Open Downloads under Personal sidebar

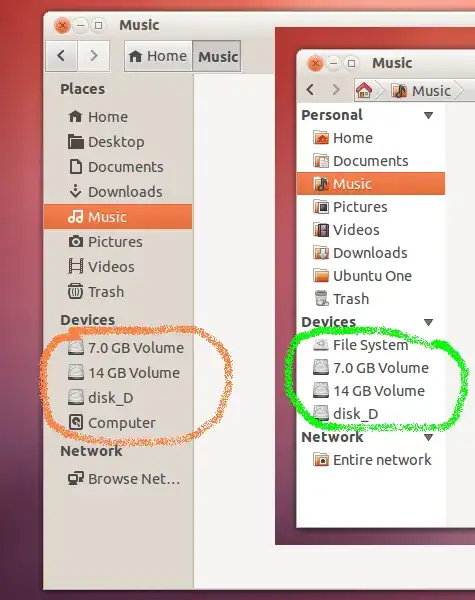371,253
